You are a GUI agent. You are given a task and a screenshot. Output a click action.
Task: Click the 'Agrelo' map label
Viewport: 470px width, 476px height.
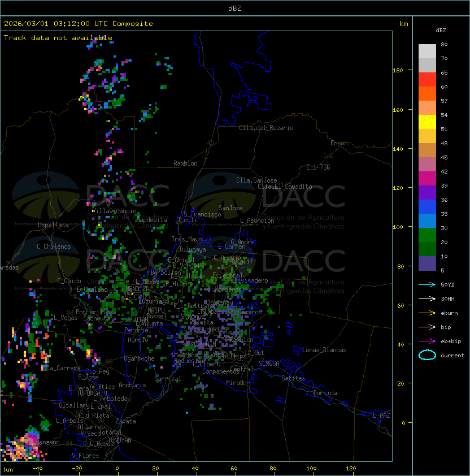138,340
